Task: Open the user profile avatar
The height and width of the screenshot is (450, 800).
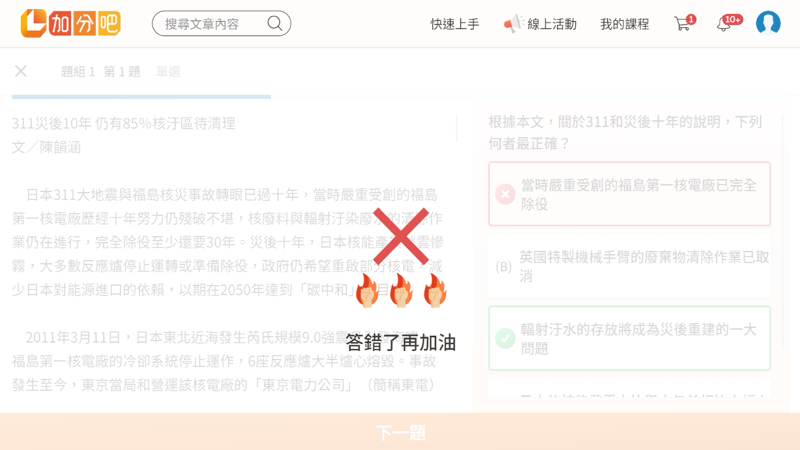Action: [x=768, y=23]
